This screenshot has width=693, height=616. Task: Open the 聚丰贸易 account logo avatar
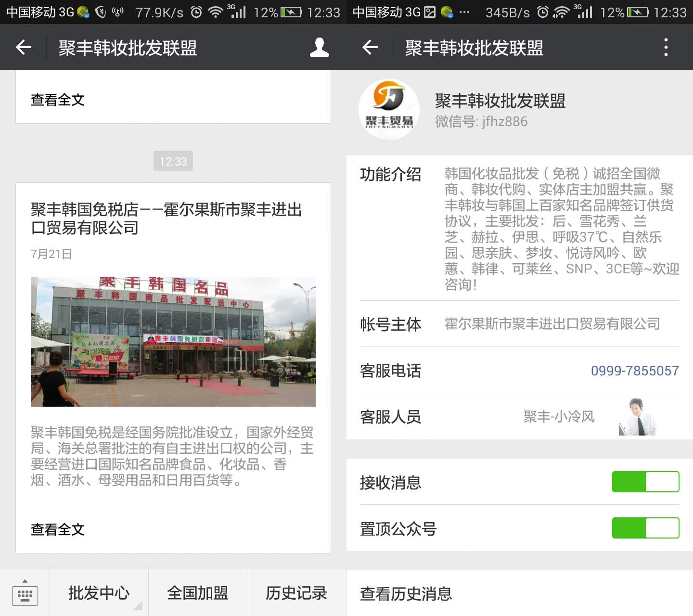tap(389, 110)
